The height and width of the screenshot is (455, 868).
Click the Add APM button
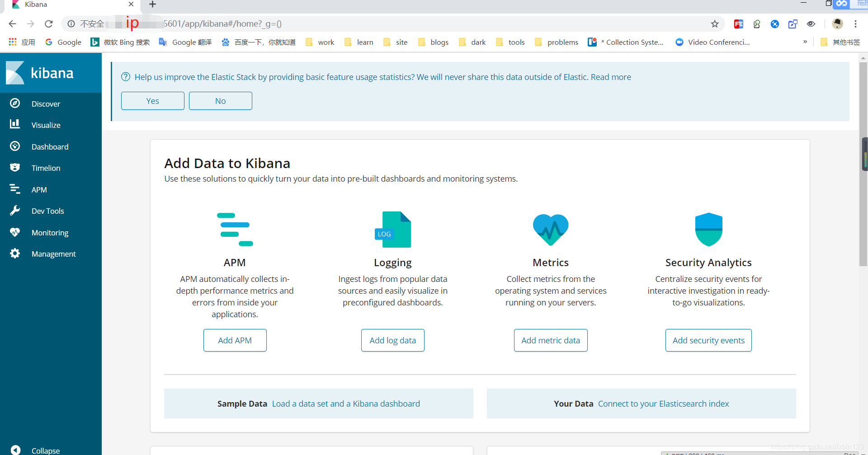tap(235, 340)
